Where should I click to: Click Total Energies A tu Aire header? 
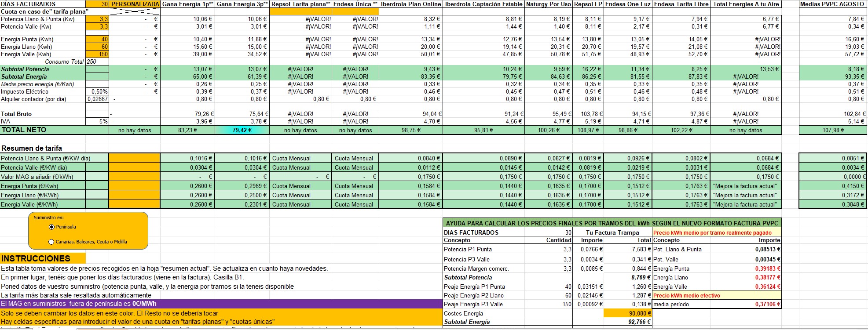click(x=746, y=4)
